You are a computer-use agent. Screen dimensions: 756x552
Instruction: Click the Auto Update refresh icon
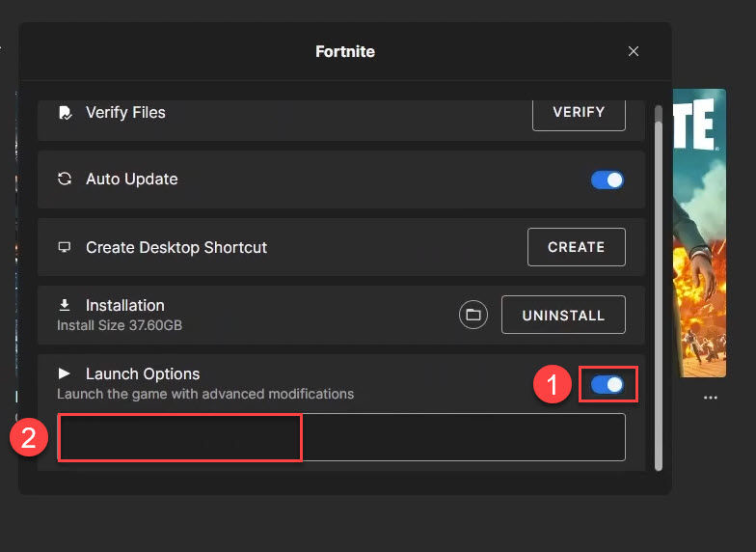click(65, 179)
